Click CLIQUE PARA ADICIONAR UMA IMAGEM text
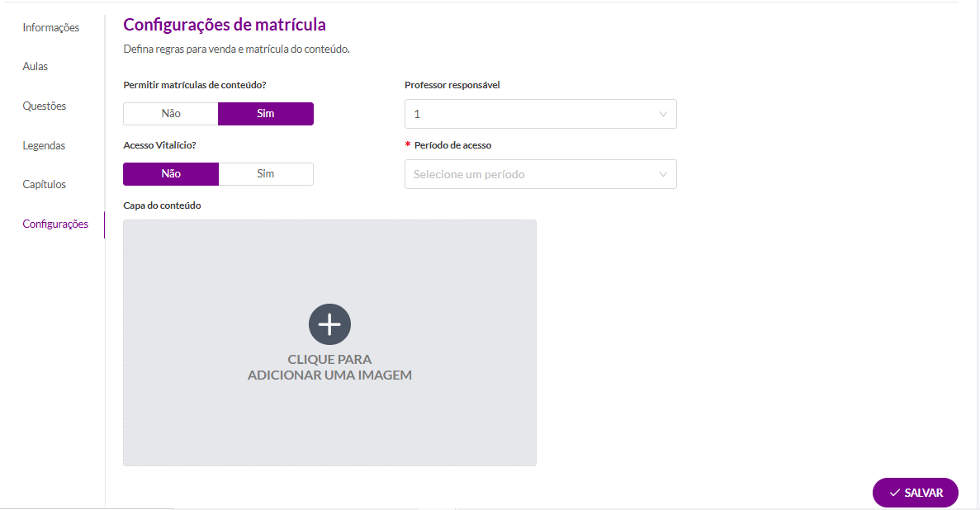Viewport: 980px width, 510px height. pyautogui.click(x=329, y=367)
